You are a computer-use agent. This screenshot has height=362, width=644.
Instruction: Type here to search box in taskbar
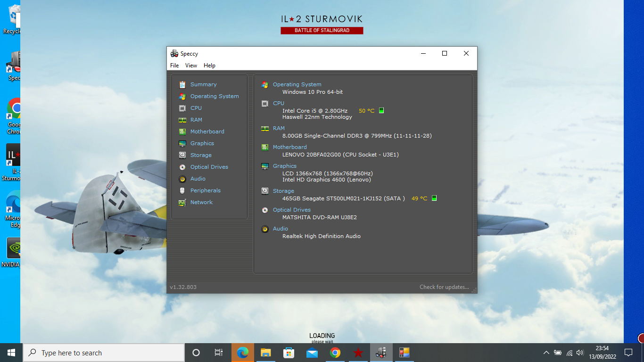(104, 353)
